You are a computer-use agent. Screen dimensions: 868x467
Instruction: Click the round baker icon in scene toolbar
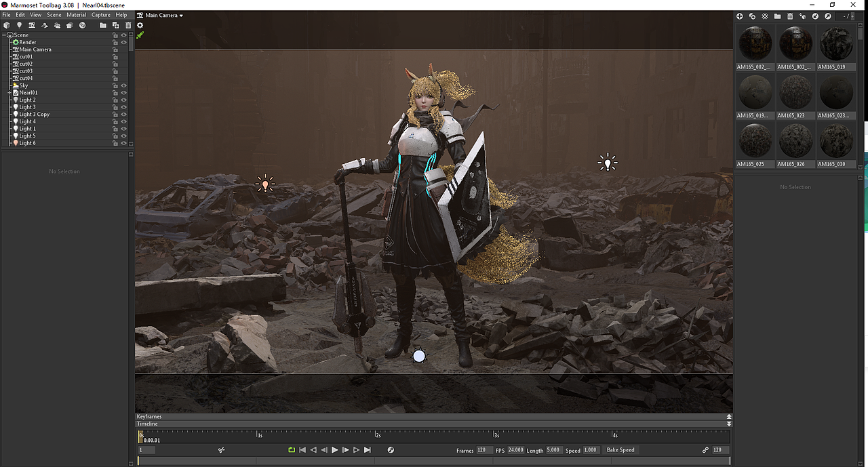[82, 25]
